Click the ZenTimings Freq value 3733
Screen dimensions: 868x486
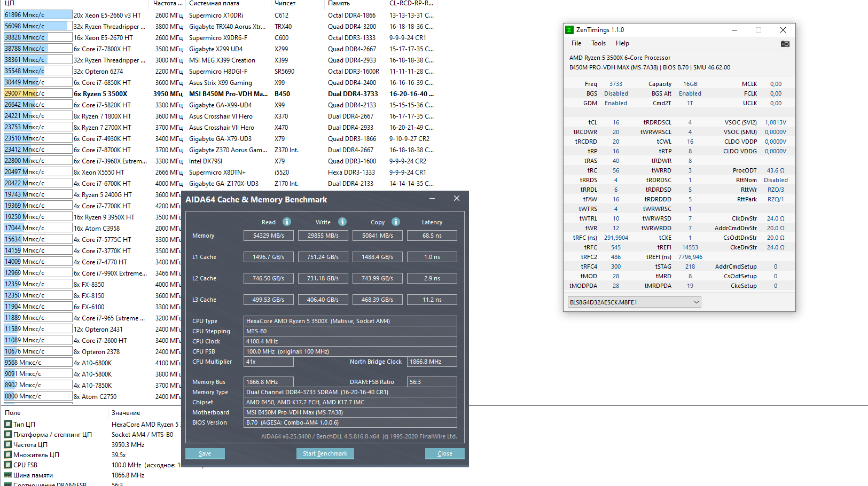coord(616,84)
